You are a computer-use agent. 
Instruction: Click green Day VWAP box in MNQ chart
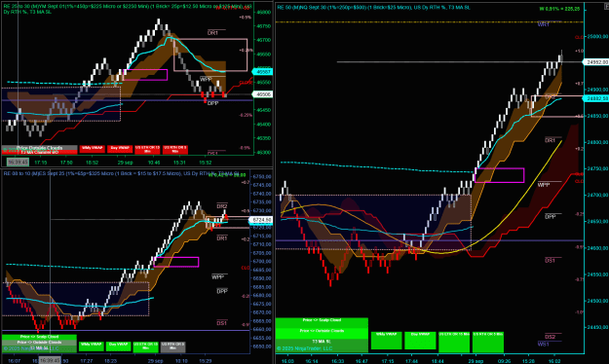point(420,341)
